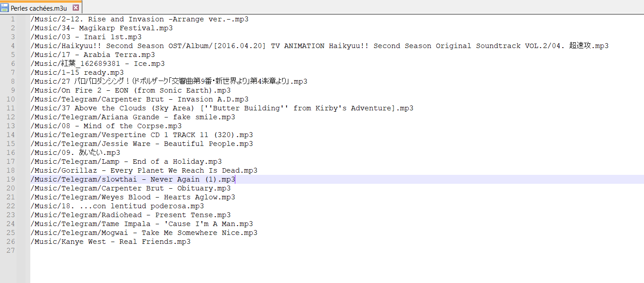This screenshot has height=283, width=644.
Task: Click the Magikarp Festival.mp3 line
Action: tap(102, 28)
